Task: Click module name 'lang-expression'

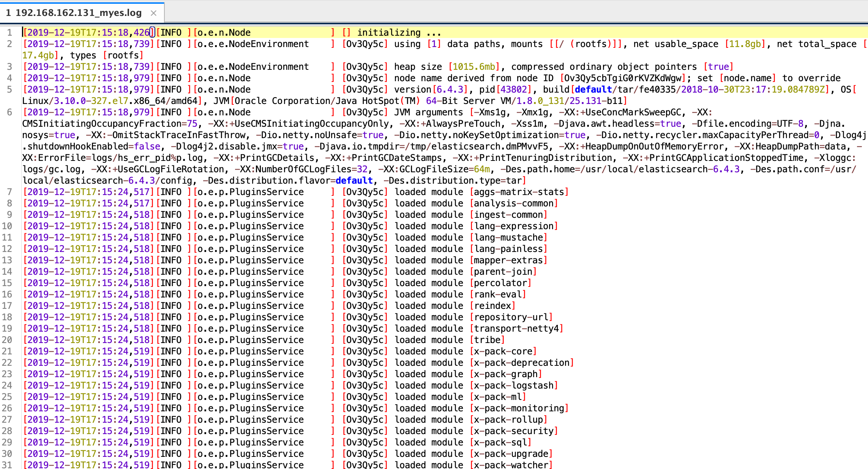Action: (514, 226)
